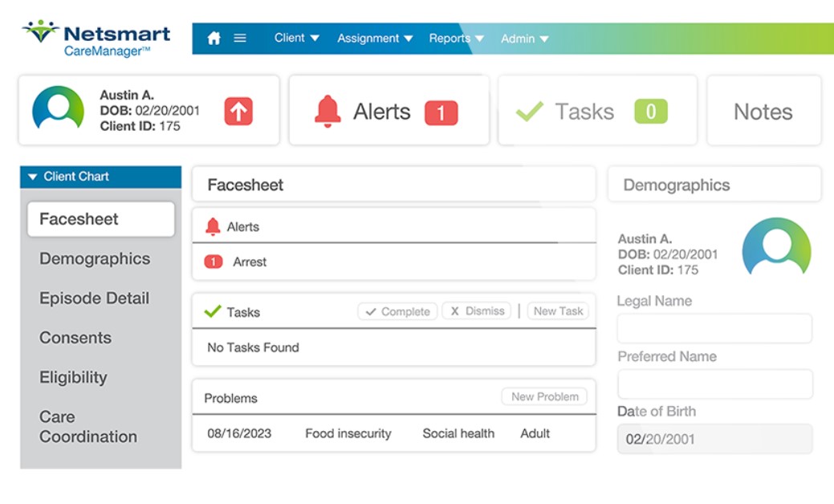
Task: Click the Alerts bell icon in the header
Action: tap(328, 111)
